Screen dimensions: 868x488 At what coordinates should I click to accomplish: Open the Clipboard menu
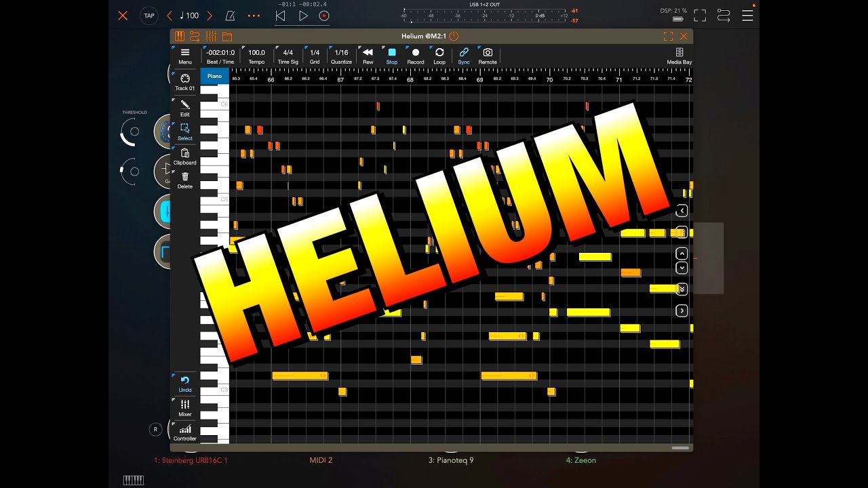[185, 157]
